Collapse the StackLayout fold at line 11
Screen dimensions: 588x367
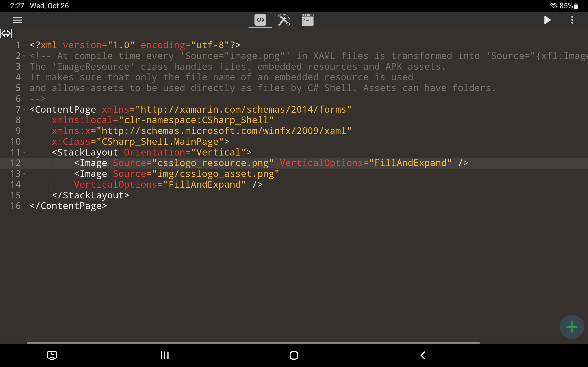pyautogui.click(x=24, y=153)
